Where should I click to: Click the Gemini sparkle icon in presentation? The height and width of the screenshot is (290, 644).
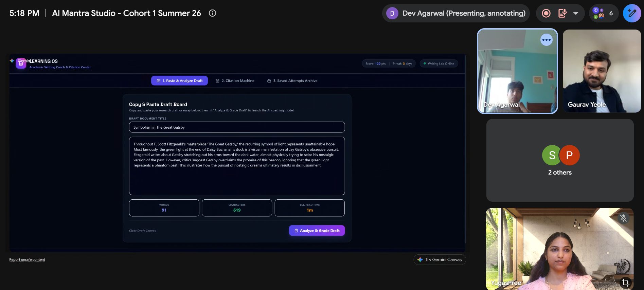(x=12, y=61)
